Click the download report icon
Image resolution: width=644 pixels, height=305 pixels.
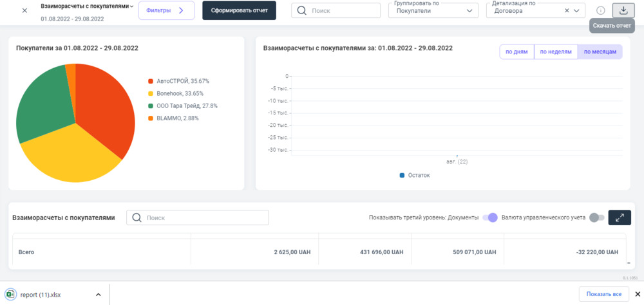[623, 10]
